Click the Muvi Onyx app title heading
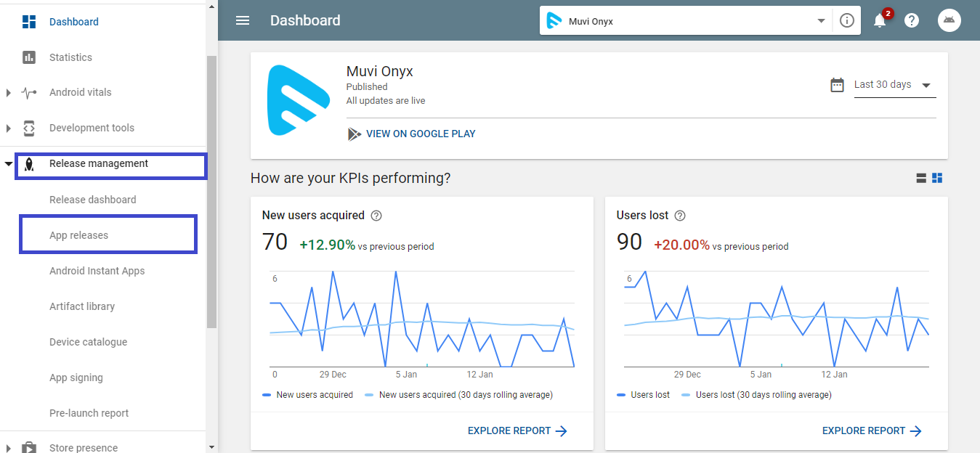 [x=380, y=72]
